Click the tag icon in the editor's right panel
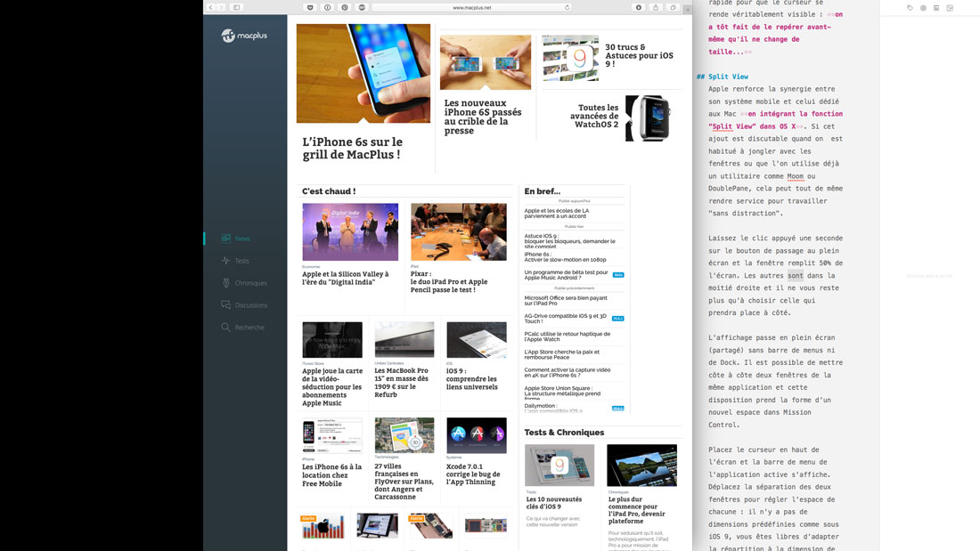Viewport: 980px width, 551px height. tap(910, 8)
